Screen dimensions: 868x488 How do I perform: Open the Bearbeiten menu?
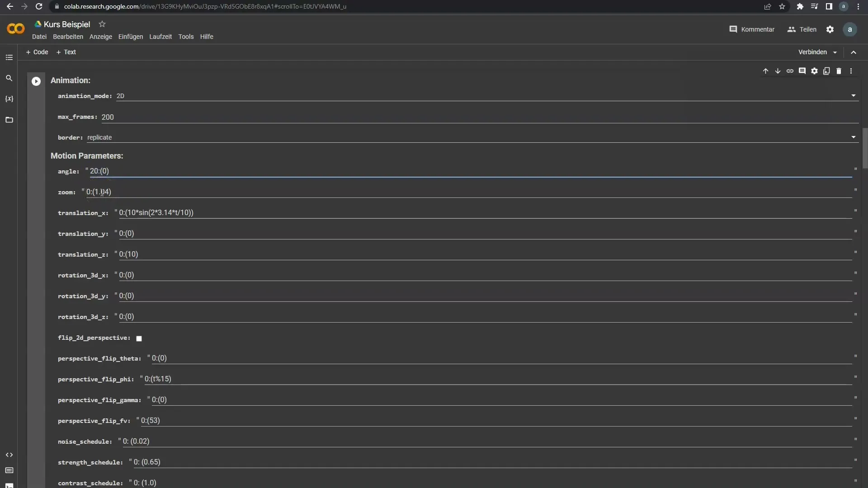[68, 37]
